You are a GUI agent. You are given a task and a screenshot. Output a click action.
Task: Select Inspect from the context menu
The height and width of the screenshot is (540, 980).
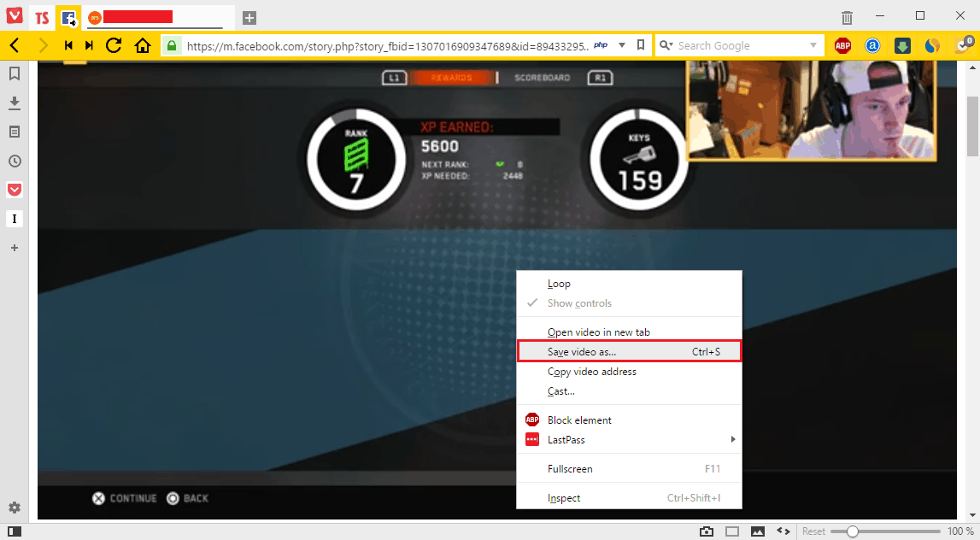point(630,498)
